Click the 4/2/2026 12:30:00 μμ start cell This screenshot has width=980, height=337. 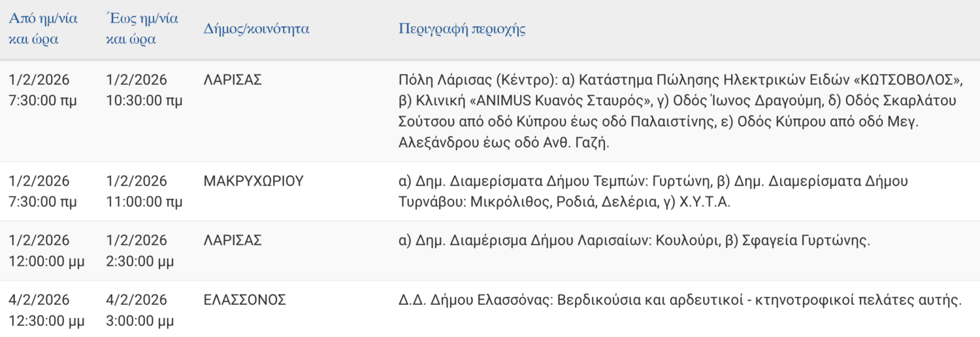pyautogui.click(x=46, y=311)
